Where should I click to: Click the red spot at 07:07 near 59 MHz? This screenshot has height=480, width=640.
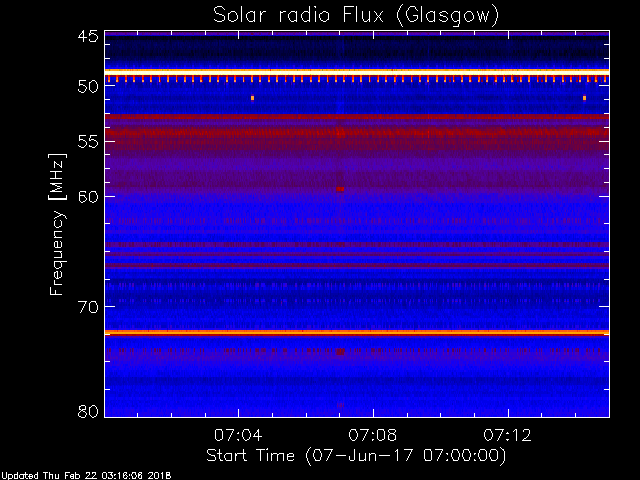(x=340, y=189)
